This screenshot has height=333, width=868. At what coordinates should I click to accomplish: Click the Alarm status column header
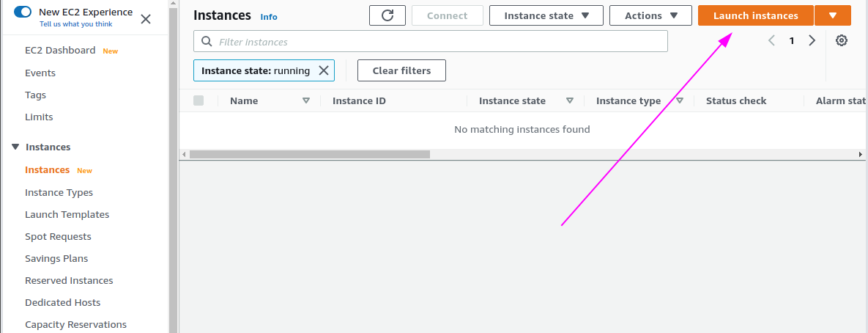coord(842,100)
